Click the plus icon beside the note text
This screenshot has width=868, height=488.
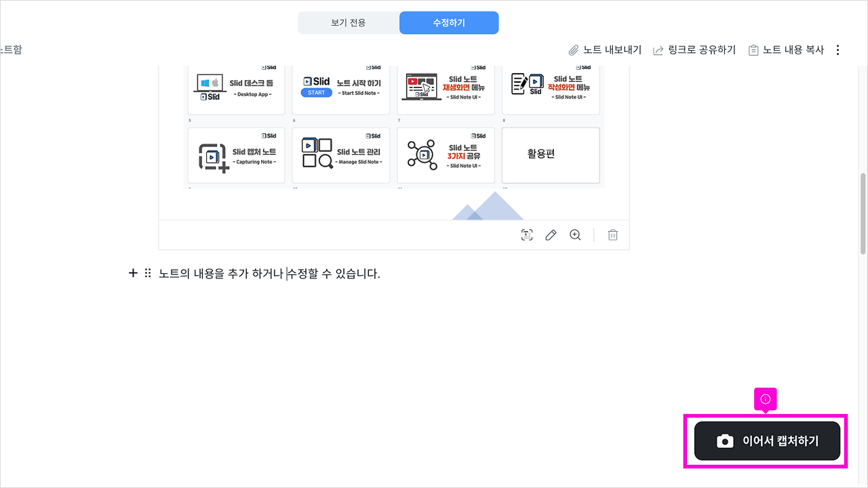tap(133, 272)
